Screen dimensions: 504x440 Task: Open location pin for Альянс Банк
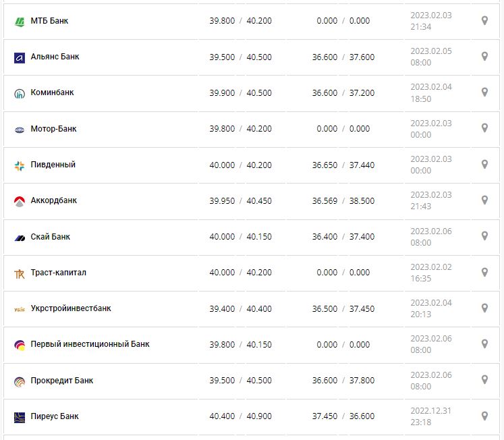pyautogui.click(x=484, y=57)
